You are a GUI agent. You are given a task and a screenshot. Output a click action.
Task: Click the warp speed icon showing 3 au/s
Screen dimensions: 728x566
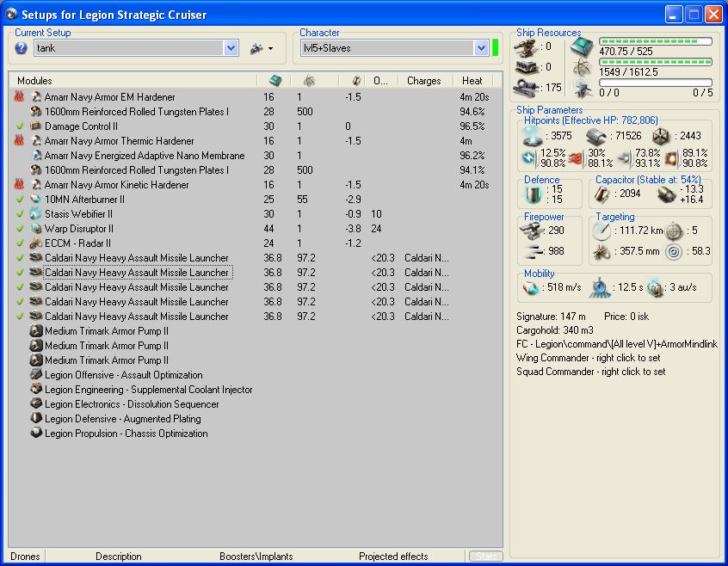coord(655,288)
